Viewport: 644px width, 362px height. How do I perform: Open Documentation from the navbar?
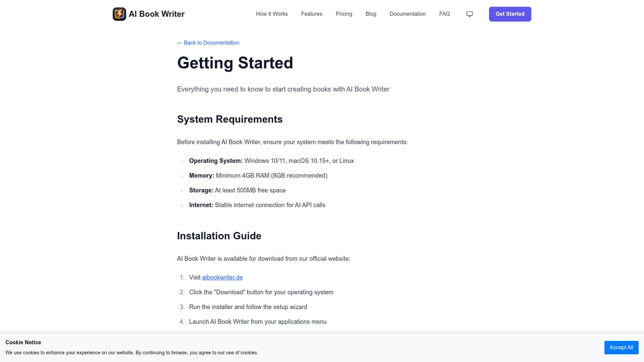point(408,14)
